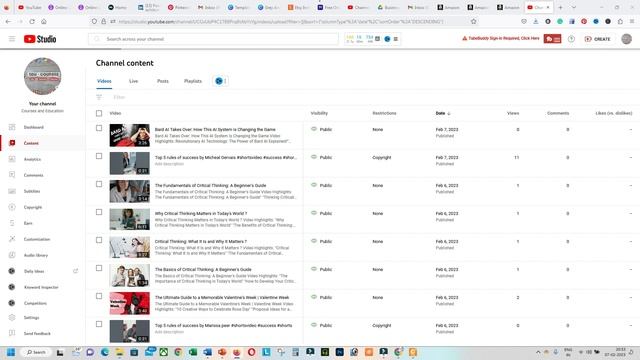Click the CREATE button

click(x=597, y=39)
